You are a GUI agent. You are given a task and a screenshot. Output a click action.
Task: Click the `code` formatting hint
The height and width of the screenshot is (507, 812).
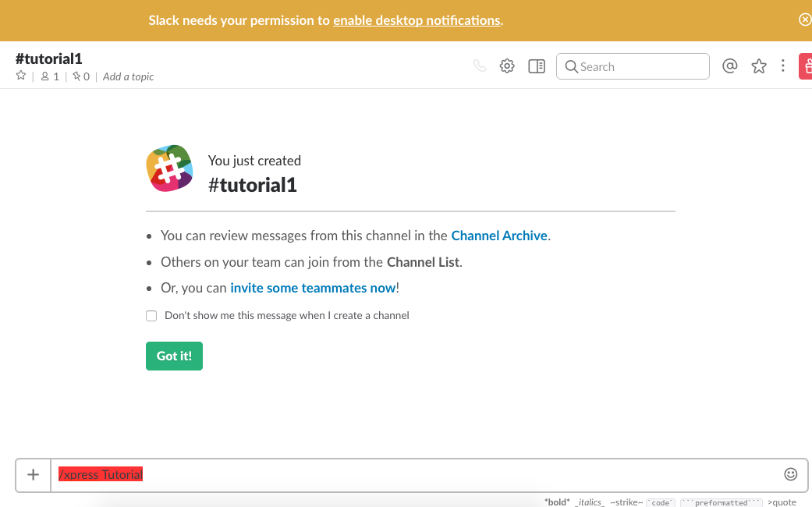tap(660, 502)
